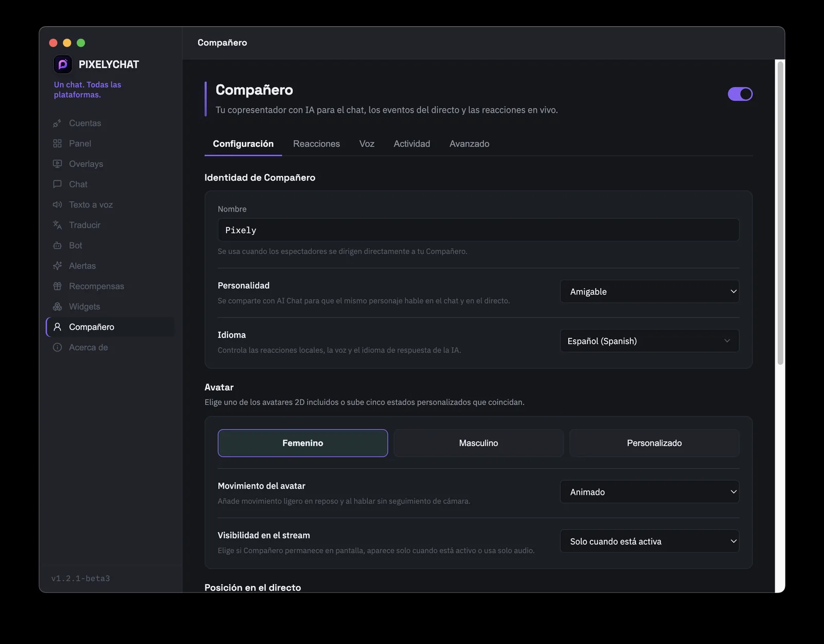The image size is (824, 644).
Task: Click the vertical scrollbar thumb
Action: coord(780,213)
